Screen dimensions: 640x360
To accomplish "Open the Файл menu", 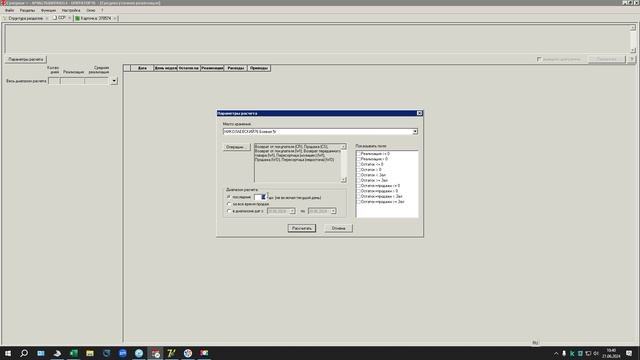I will click(x=10, y=10).
